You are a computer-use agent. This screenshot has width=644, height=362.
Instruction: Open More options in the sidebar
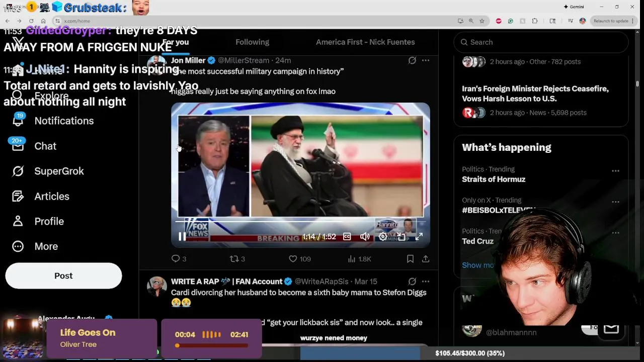35,246
